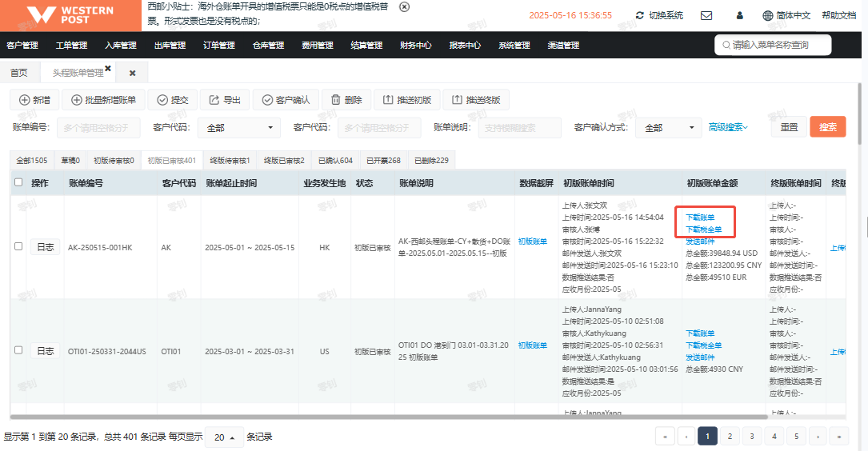Check the row OTI01-250331-2044US checkbox
This screenshot has width=868, height=451.
18,350
